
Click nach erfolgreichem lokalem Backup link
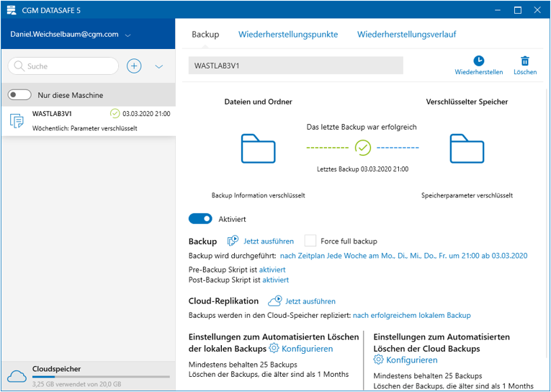(x=411, y=316)
